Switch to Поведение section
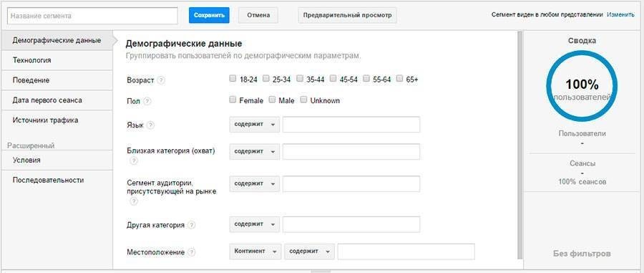 tap(57, 80)
